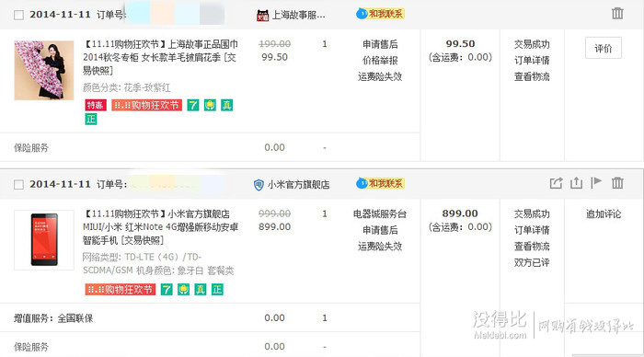Click 交易成功 status on 小米 order
Screen dimensions: 644x357
[x=532, y=213]
